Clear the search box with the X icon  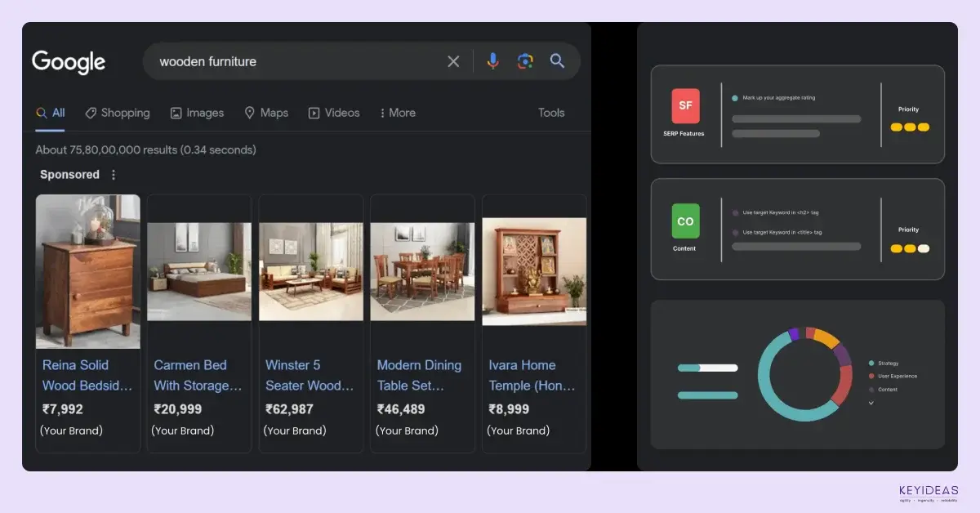[x=453, y=61]
